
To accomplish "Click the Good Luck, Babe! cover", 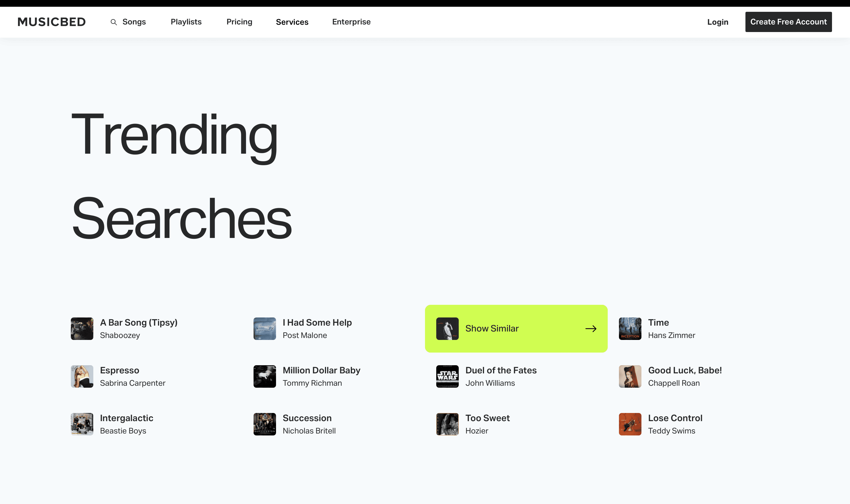I will click(630, 376).
